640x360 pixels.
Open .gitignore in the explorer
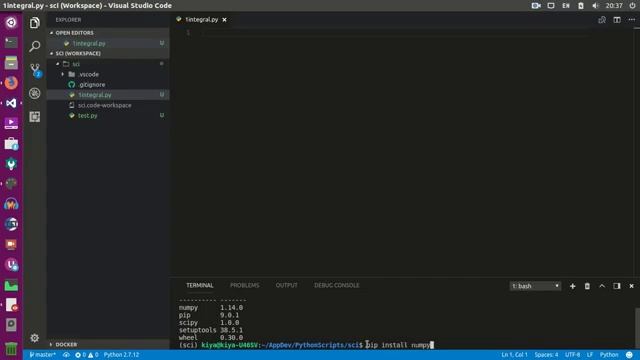click(x=92, y=84)
